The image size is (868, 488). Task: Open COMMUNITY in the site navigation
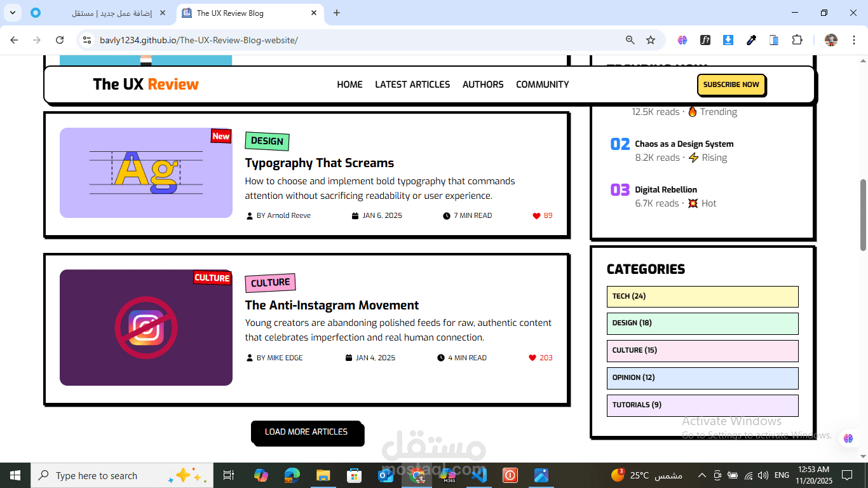542,85
